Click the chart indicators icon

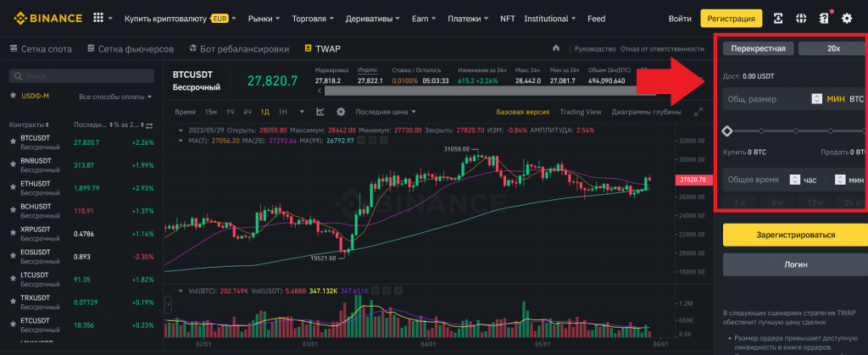point(320,112)
